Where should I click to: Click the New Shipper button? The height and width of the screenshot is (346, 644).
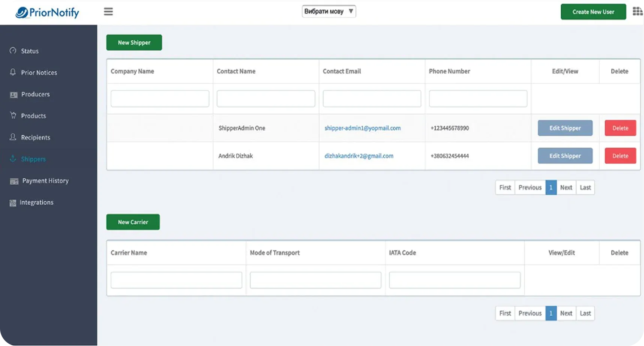tap(134, 42)
